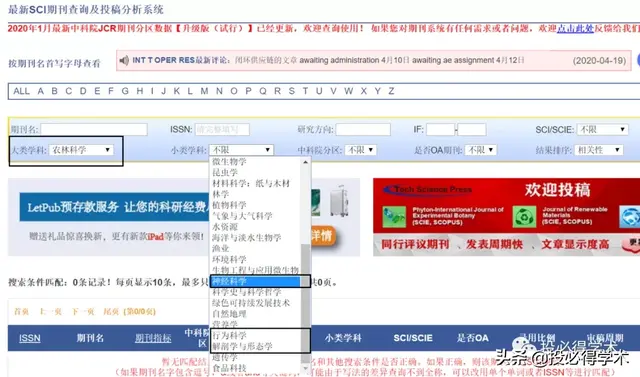
Task: Click the speaker announcement icon
Action: [124, 60]
